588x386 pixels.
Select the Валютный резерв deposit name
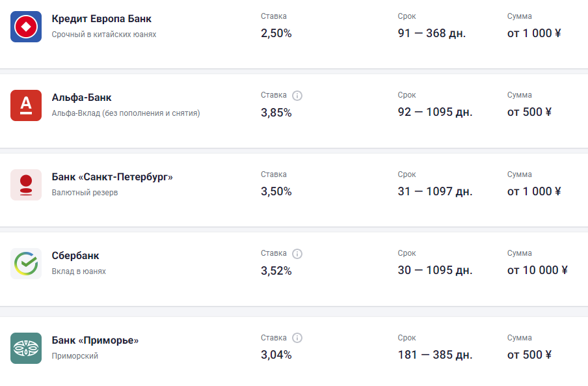(x=85, y=193)
